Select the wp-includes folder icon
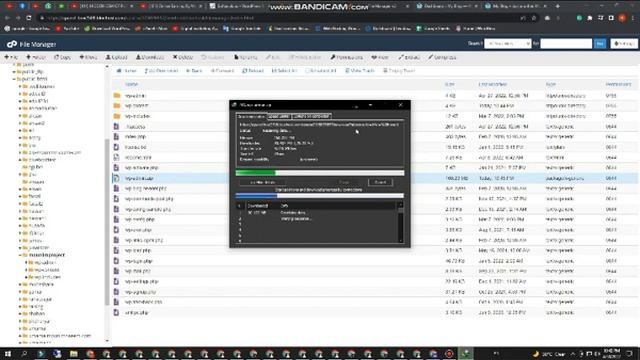Viewport: 640px width, 360px height. (x=117, y=116)
